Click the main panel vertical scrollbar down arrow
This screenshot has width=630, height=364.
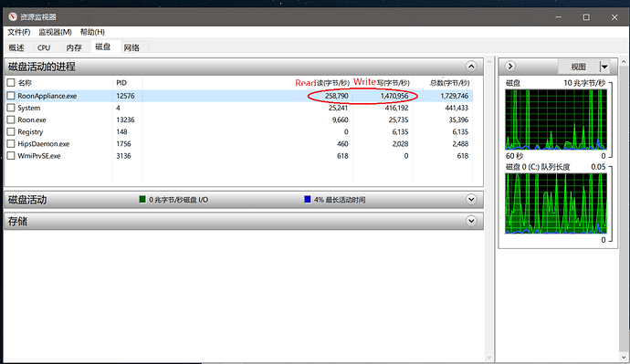[x=489, y=357]
